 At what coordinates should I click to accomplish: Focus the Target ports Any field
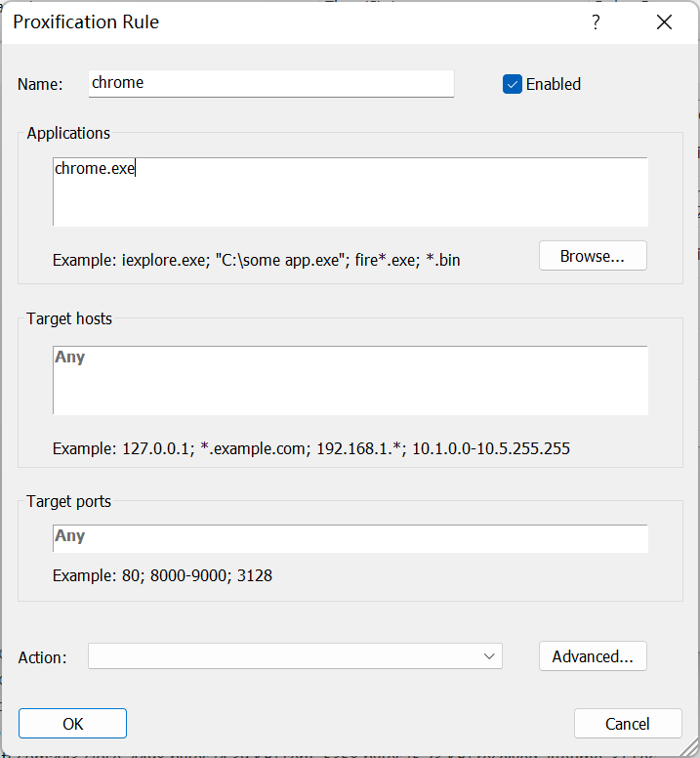tap(350, 538)
